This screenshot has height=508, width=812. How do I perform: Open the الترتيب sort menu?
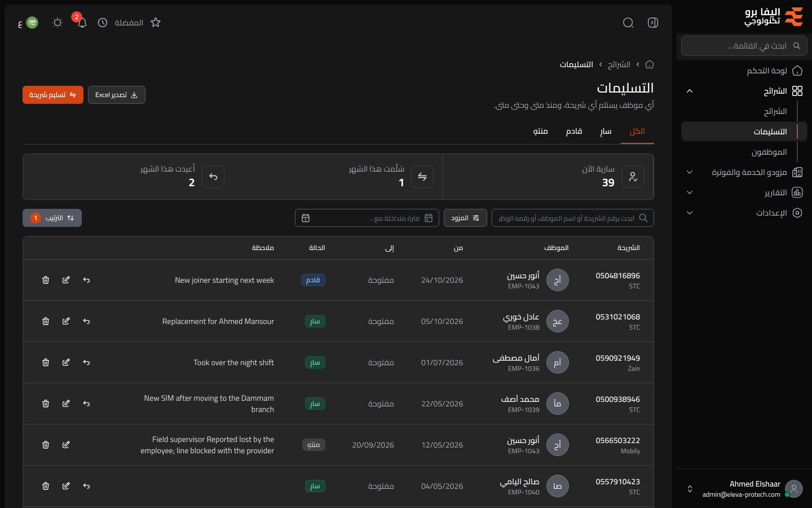(52, 218)
